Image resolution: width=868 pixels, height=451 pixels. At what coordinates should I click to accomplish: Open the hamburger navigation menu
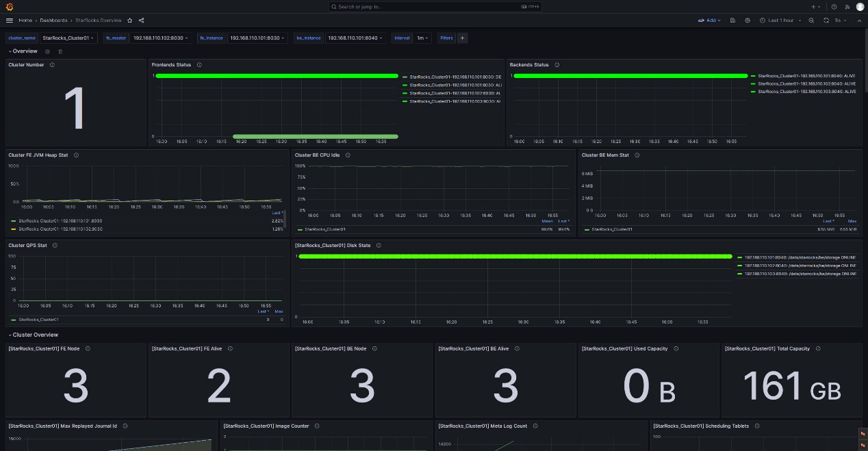point(10,21)
